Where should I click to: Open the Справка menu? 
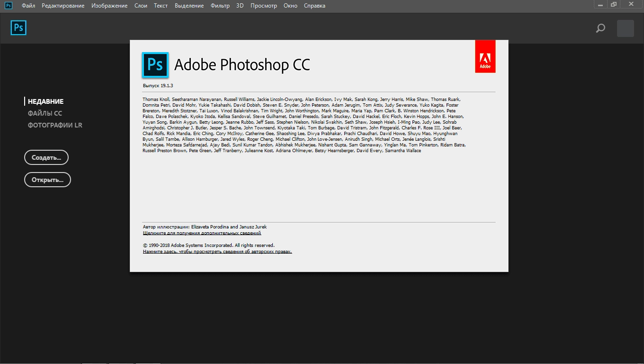[x=315, y=6]
